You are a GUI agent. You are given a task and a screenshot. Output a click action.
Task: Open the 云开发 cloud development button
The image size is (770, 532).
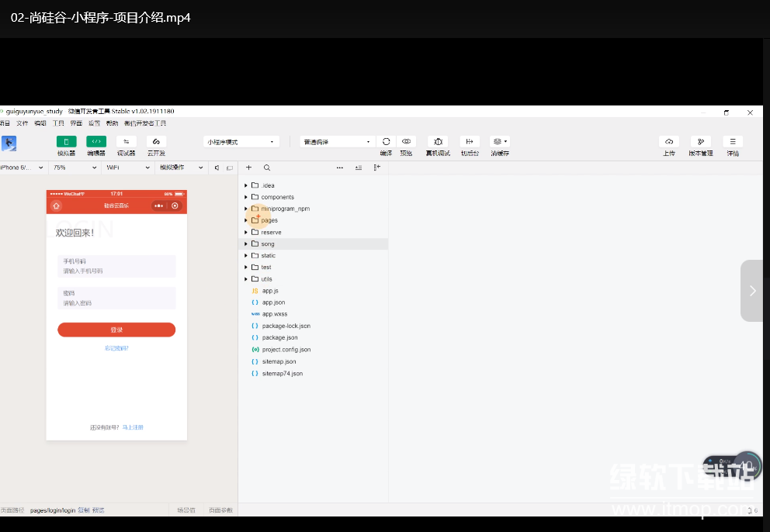(x=156, y=142)
